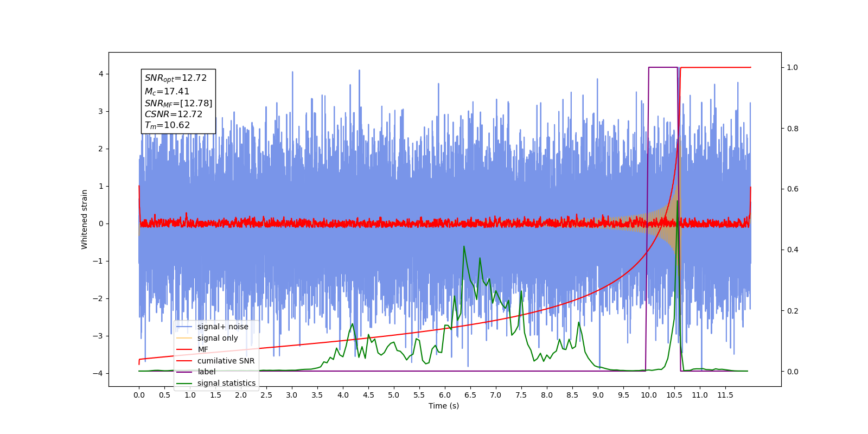The height and width of the screenshot is (434, 868).
Task: Click the 0.0 tick on the time axis
Action: click(139, 395)
